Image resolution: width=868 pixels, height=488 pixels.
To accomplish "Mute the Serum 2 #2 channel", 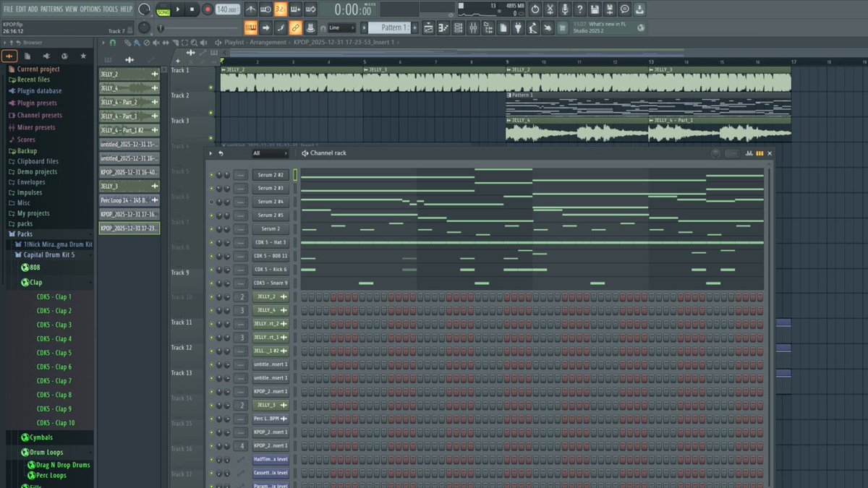I will pyautogui.click(x=211, y=175).
